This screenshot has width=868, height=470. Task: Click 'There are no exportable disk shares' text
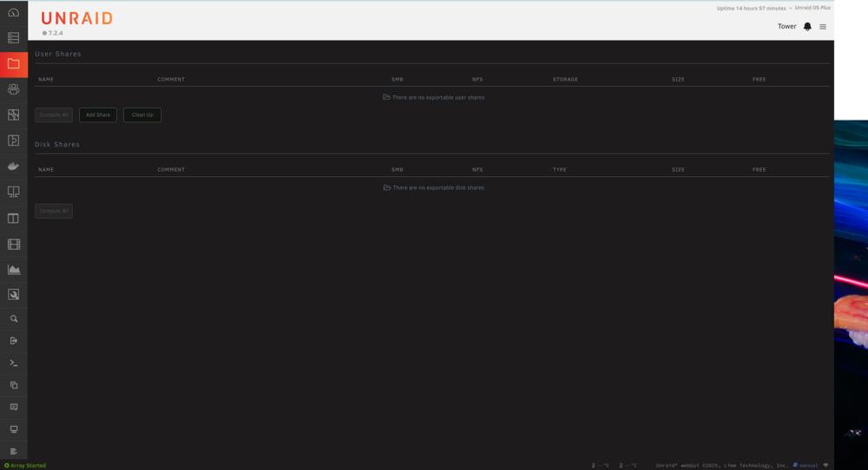click(437, 188)
